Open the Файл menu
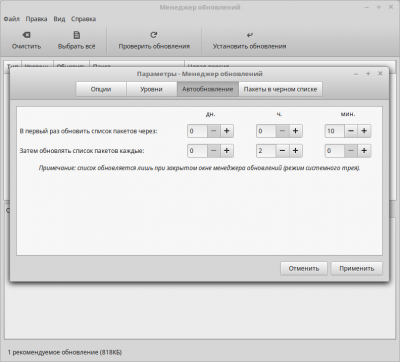Viewport: 400px width, 362px height. pyautogui.click(x=12, y=19)
